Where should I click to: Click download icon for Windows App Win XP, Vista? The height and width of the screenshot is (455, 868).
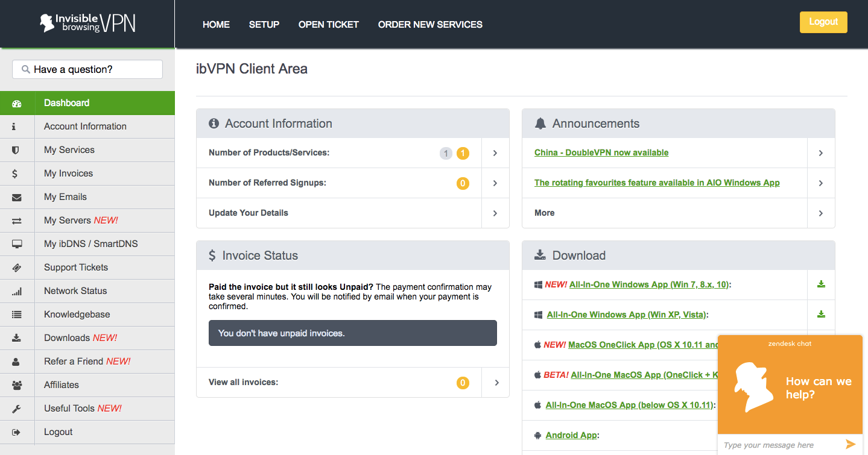click(821, 314)
